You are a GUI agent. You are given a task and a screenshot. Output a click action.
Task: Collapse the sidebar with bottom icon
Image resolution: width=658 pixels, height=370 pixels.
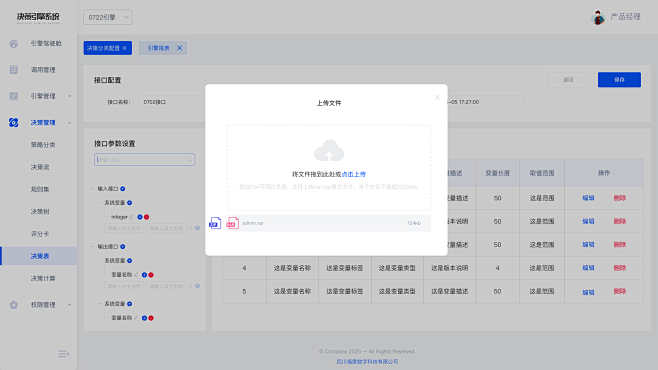point(63,354)
